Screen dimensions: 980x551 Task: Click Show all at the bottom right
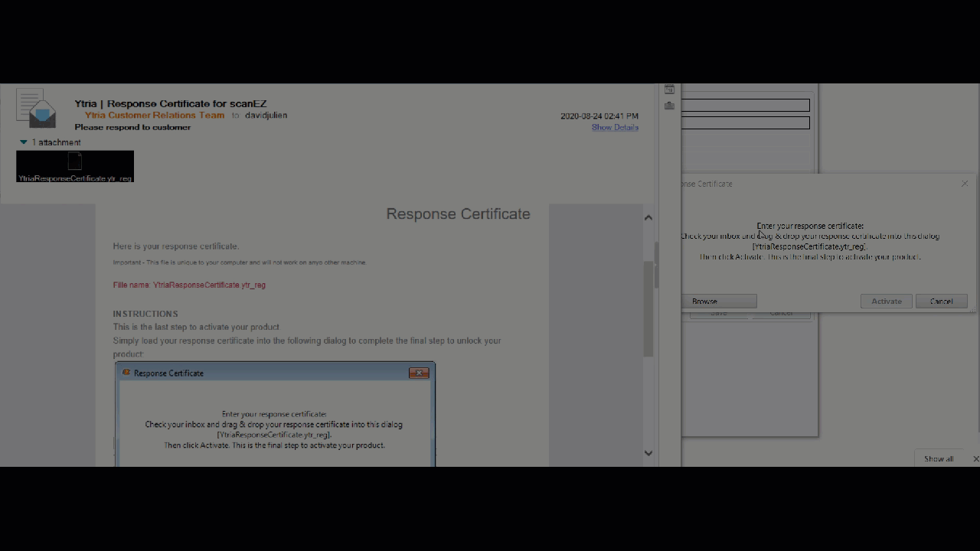938,458
